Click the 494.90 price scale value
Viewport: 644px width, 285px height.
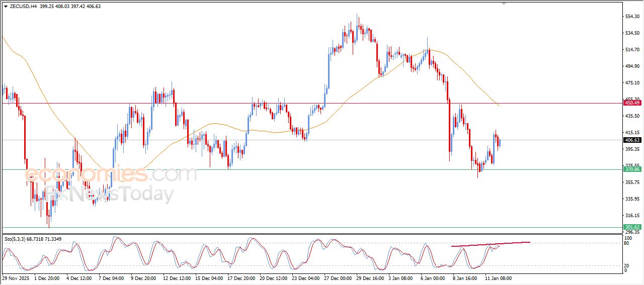click(x=632, y=66)
